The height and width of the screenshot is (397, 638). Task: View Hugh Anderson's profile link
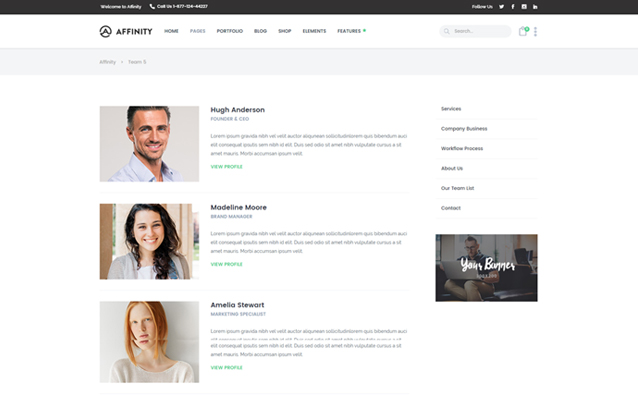pos(226,167)
